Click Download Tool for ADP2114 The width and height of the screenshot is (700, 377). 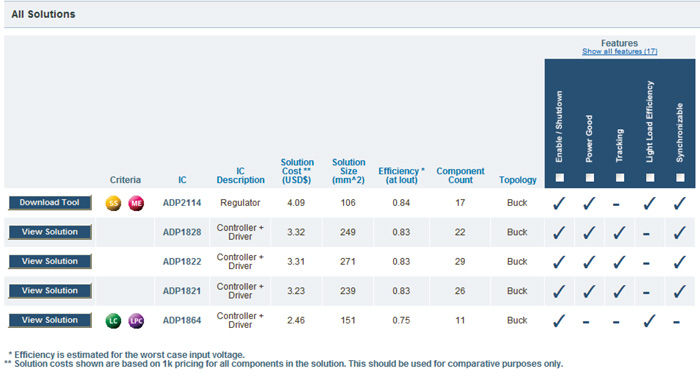[50, 202]
